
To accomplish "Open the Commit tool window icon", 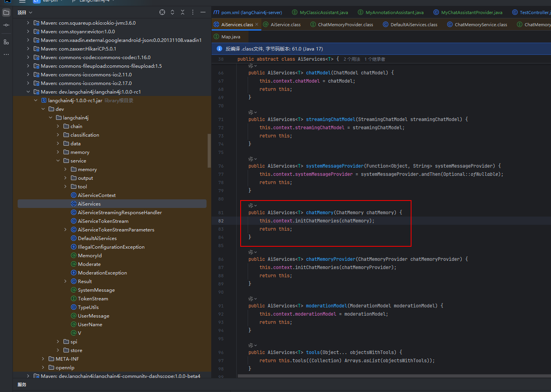I will (6, 25).
